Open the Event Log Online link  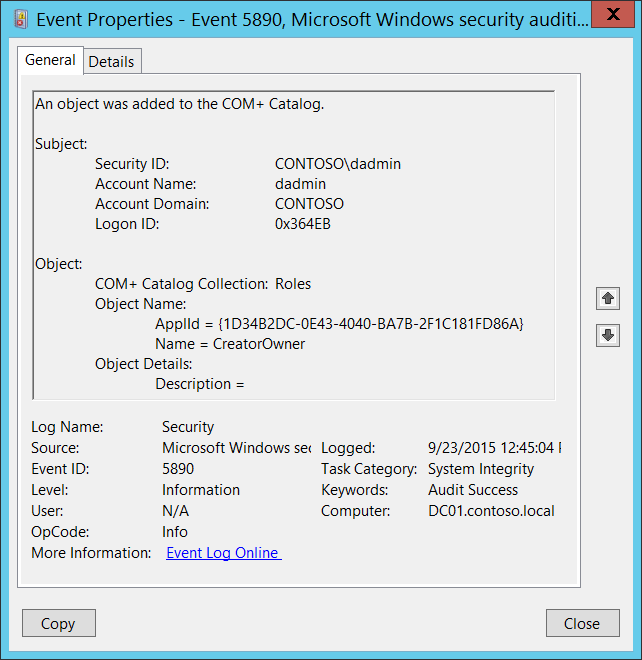coord(224,553)
